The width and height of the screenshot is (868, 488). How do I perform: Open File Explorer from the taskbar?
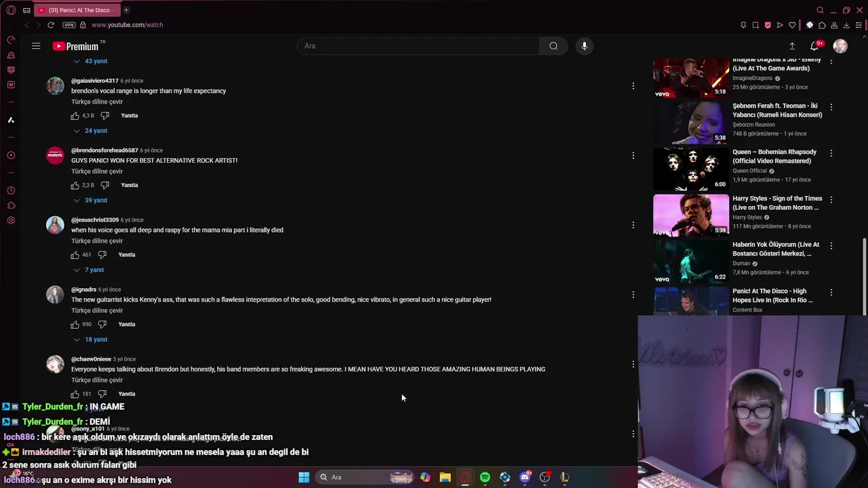[x=445, y=477]
